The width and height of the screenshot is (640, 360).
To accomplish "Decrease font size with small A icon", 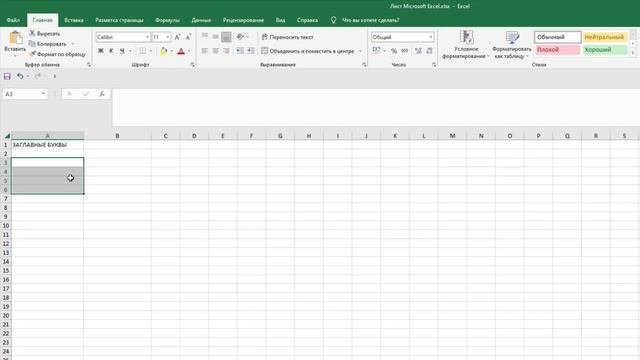I will point(188,37).
